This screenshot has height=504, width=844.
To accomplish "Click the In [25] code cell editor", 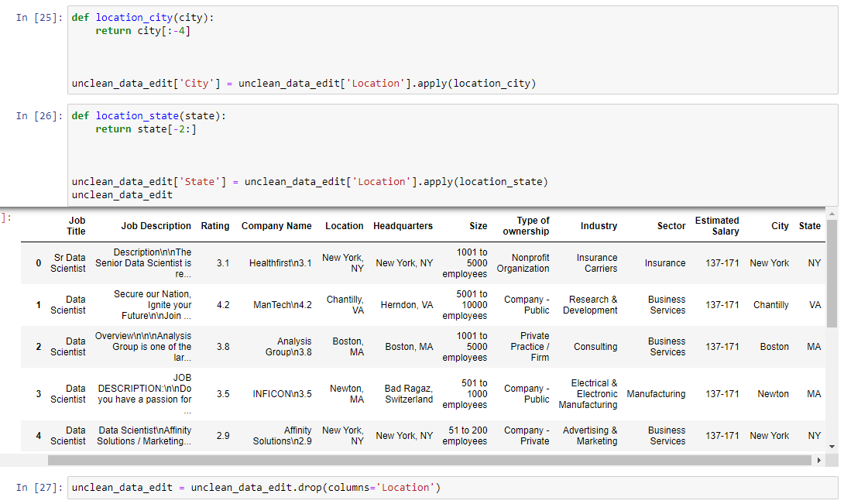I will point(452,50).
